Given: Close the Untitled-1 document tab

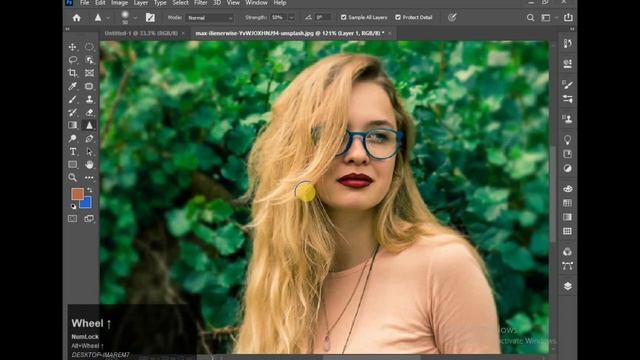Looking at the screenshot, I should 183,33.
